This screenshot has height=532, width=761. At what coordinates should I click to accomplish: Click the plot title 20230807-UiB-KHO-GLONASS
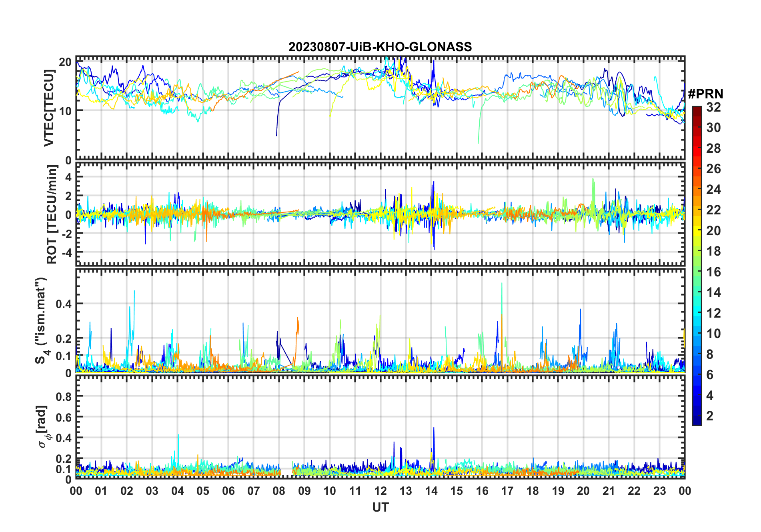coord(380,47)
